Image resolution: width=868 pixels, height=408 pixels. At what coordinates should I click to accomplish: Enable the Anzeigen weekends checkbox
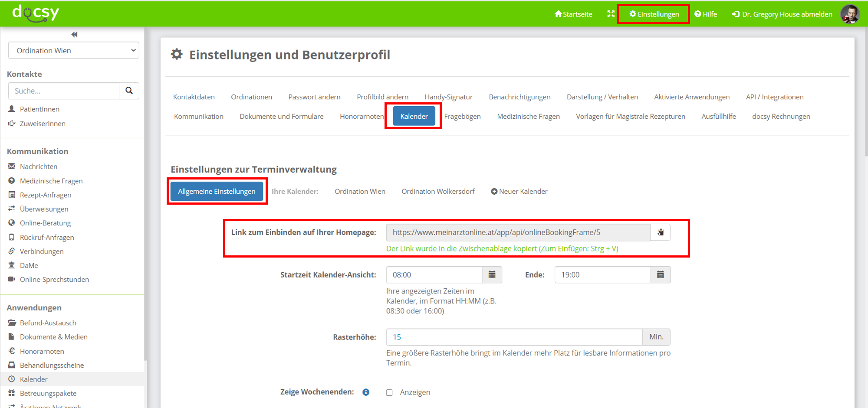tap(389, 392)
